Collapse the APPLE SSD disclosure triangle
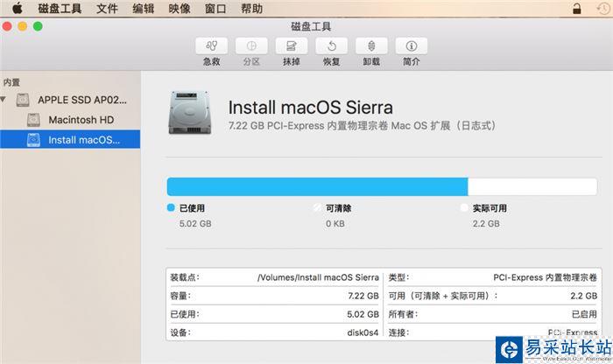Image resolution: width=613 pixels, height=364 pixels. (x=8, y=100)
